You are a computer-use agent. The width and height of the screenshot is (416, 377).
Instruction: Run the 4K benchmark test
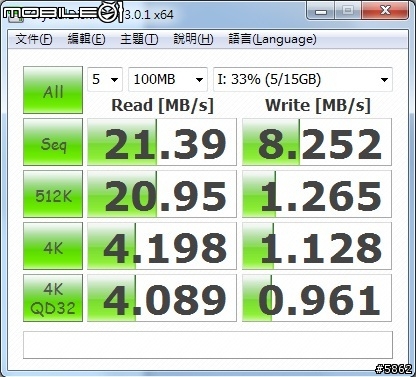(x=53, y=246)
